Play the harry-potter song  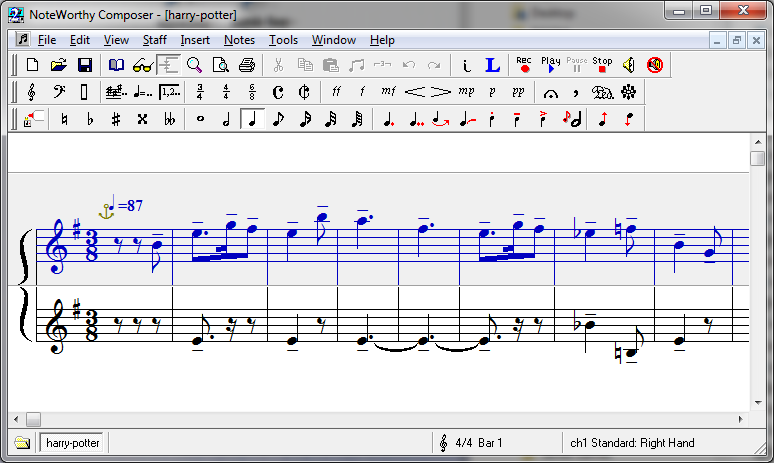point(550,65)
